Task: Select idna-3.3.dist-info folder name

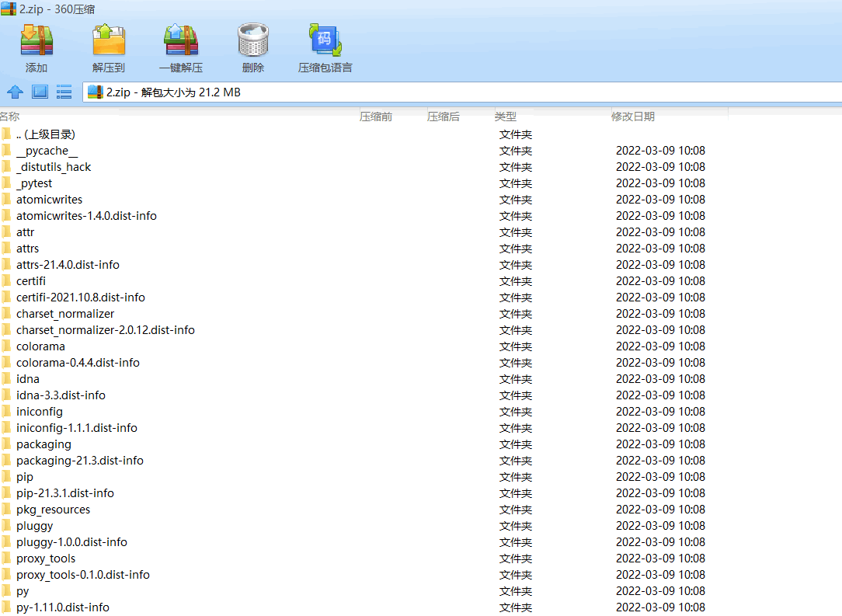Action: 61,395
